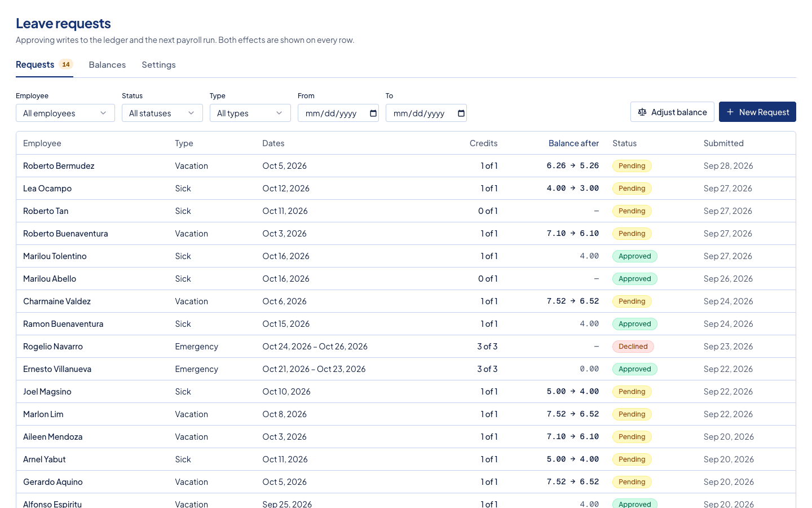Open the calendar picker in the To date field

click(x=461, y=113)
